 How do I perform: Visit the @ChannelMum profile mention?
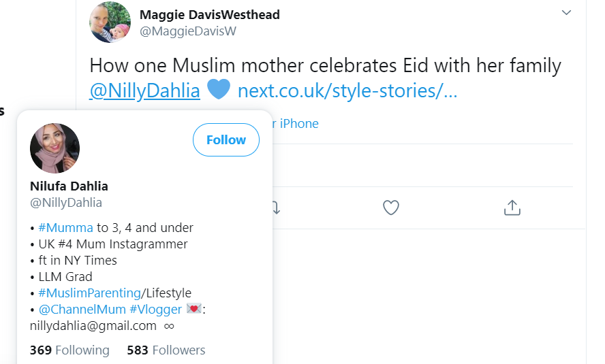(82, 309)
